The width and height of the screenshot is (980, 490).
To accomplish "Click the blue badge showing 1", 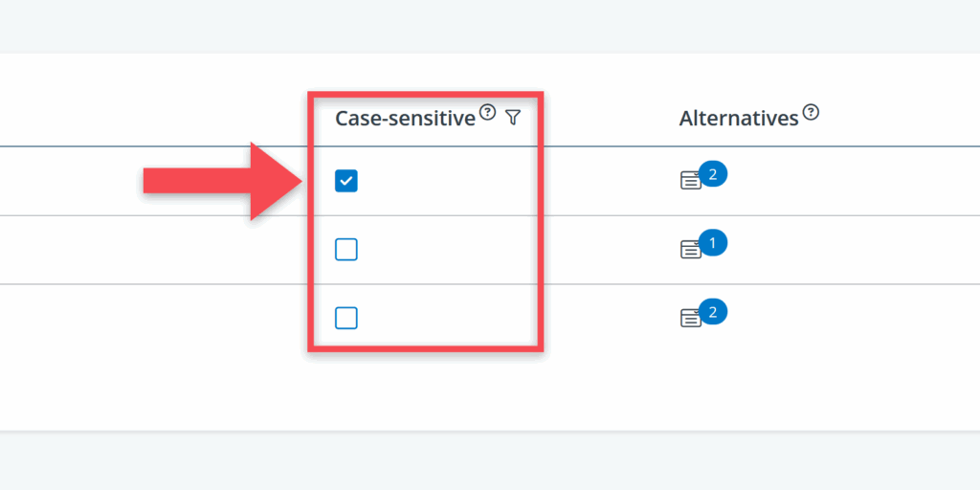I will 713,243.
